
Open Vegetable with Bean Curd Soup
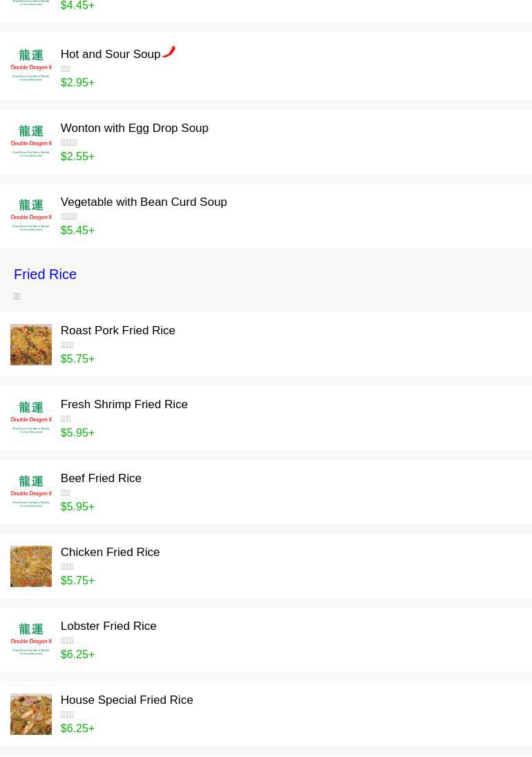tap(143, 202)
